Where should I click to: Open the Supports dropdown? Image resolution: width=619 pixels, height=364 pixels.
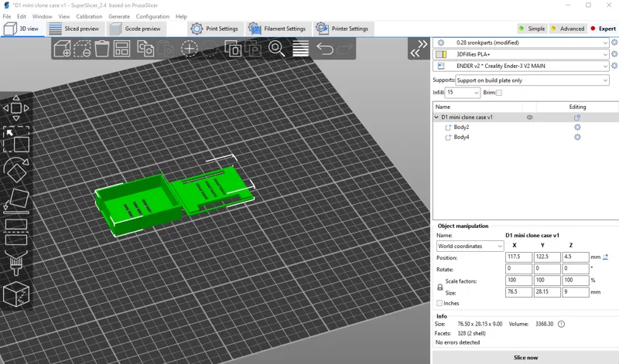pyautogui.click(x=532, y=80)
